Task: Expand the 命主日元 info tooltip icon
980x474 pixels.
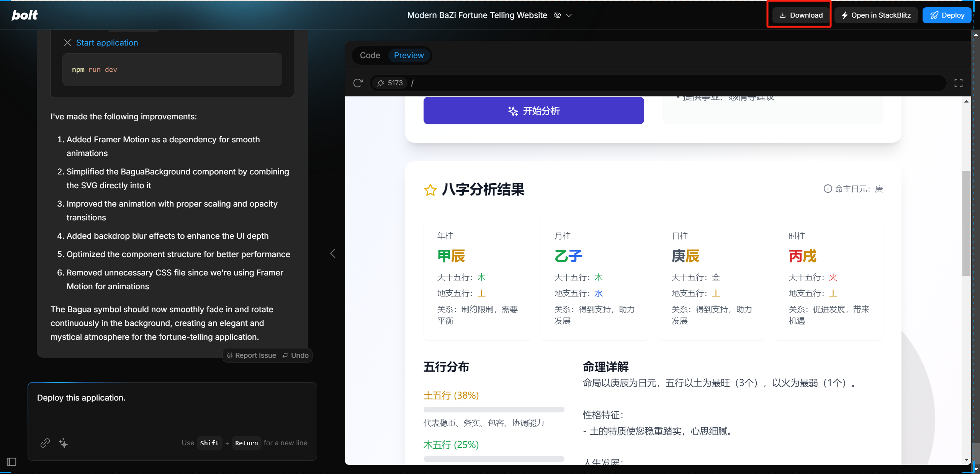Action: point(828,188)
